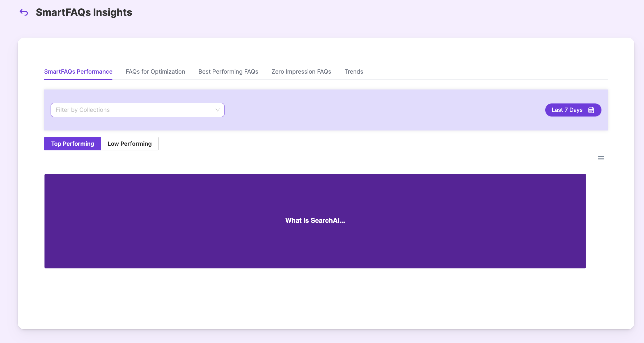Click the back arrow icon
Image resolution: width=644 pixels, height=343 pixels.
tap(24, 12)
